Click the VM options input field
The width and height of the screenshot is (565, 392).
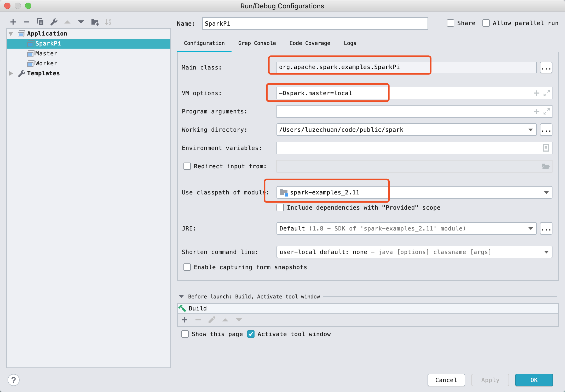click(414, 93)
